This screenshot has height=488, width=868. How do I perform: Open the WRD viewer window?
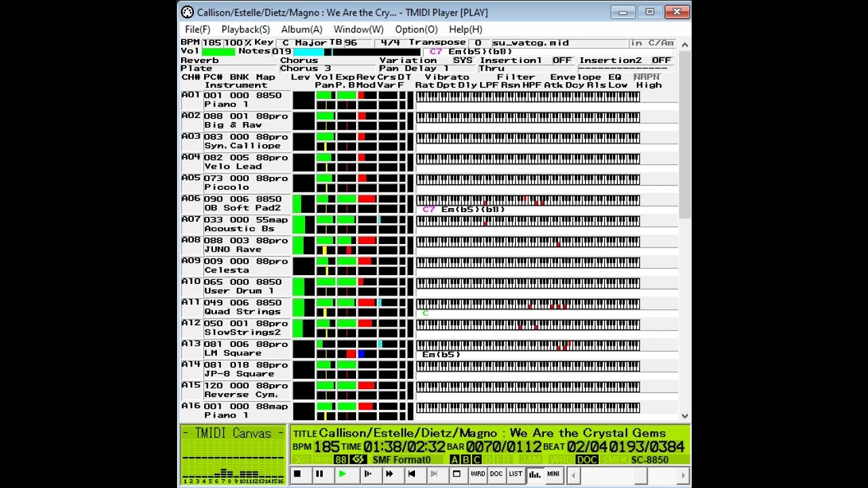coord(477,474)
